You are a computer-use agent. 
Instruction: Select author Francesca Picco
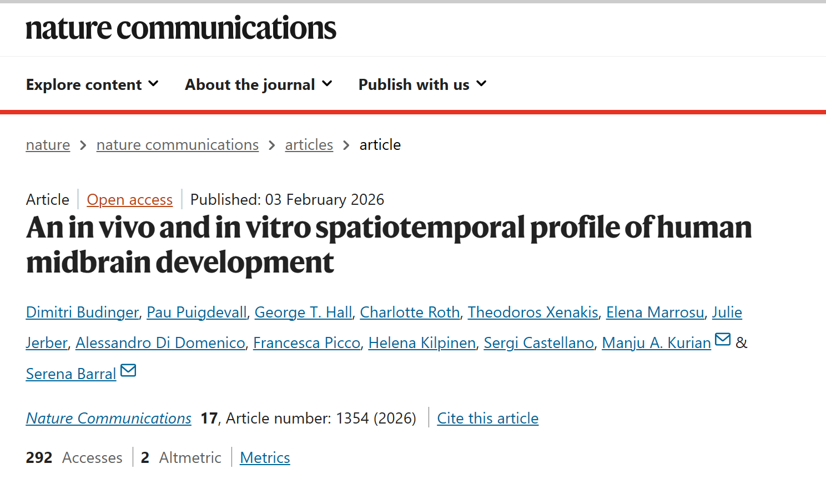[x=306, y=343]
